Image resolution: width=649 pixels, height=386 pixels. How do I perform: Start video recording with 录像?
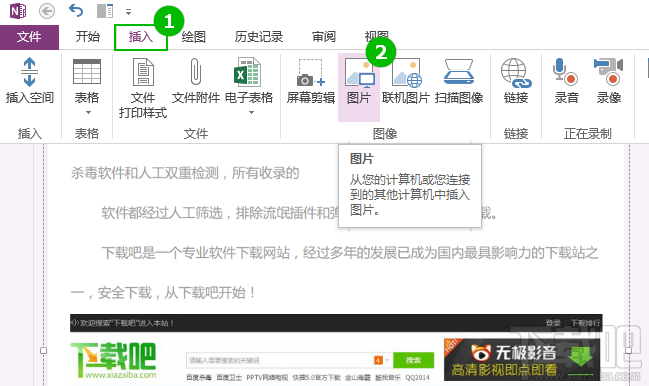608,82
